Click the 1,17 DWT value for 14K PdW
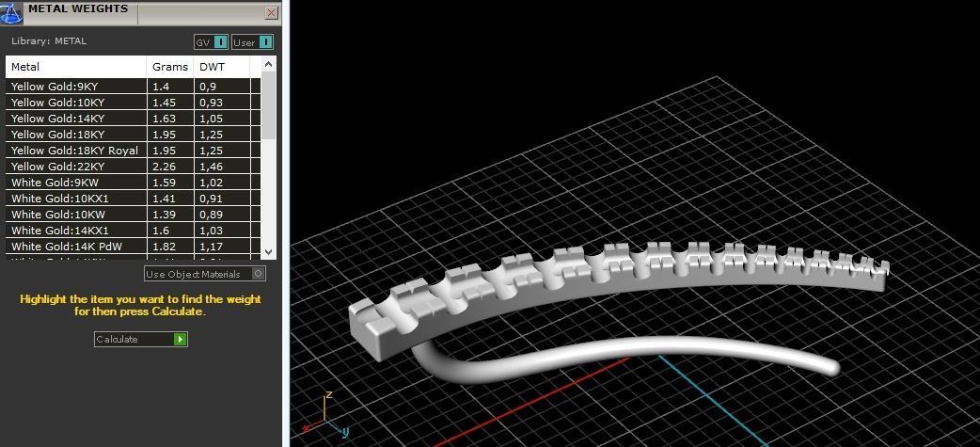Screen dimensions: 980x447 pyautogui.click(x=211, y=247)
